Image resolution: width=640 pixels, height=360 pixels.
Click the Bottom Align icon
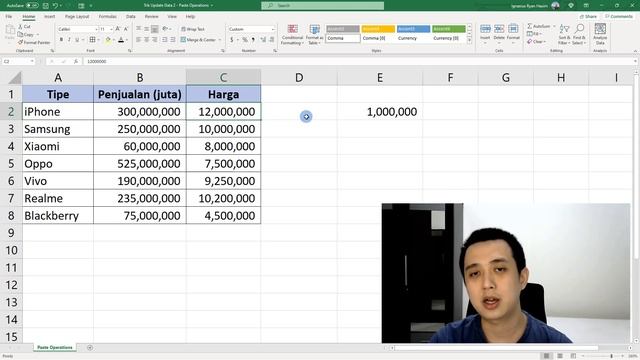click(155, 29)
